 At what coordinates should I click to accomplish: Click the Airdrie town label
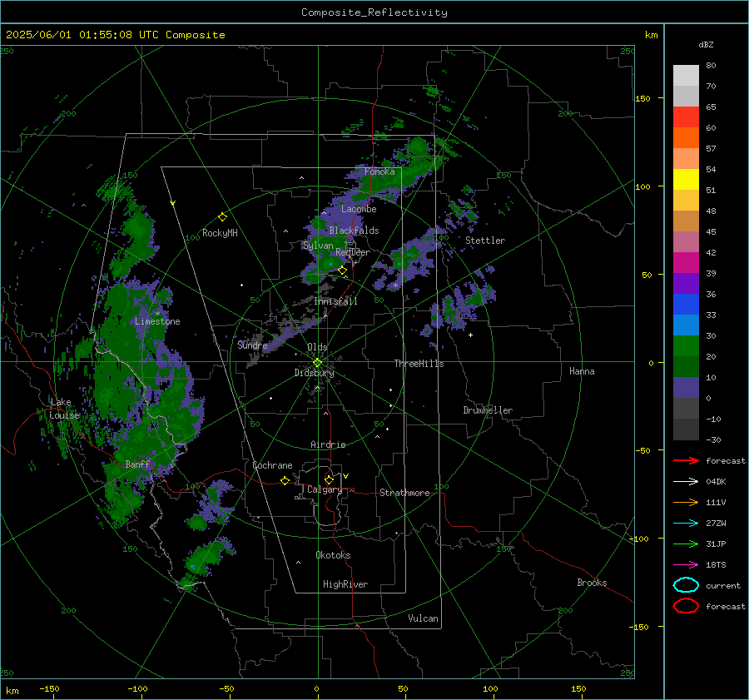328,444
